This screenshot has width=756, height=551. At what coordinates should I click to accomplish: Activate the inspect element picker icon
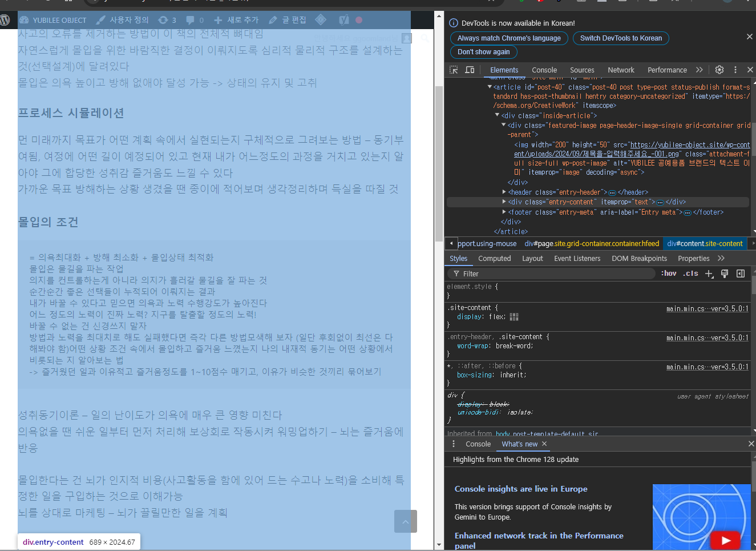tap(454, 70)
